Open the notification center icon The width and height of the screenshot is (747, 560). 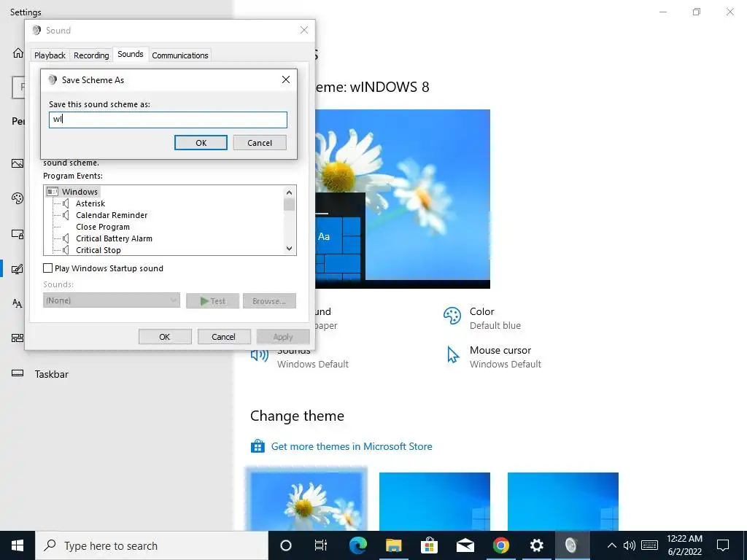coord(723,545)
